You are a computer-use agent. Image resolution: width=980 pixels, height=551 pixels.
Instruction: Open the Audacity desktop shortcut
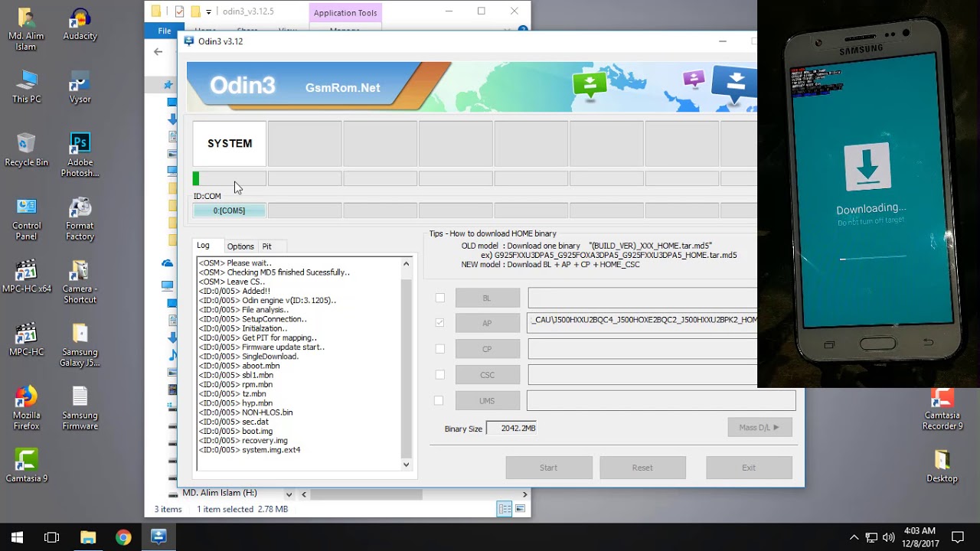[x=80, y=24]
